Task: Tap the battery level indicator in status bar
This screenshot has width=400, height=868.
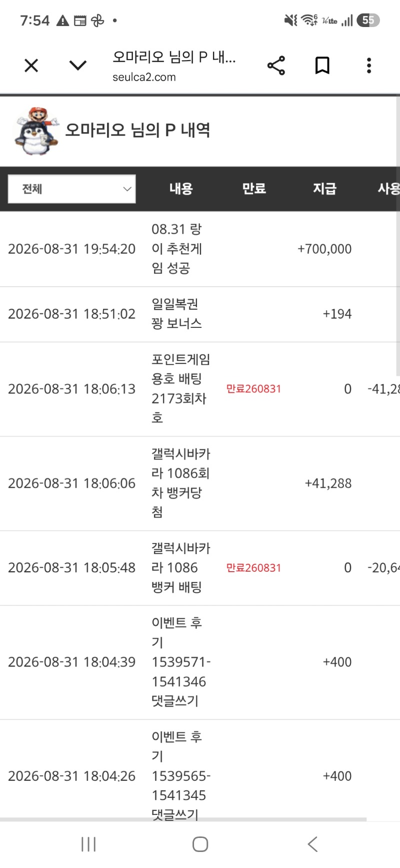Action: (368, 20)
